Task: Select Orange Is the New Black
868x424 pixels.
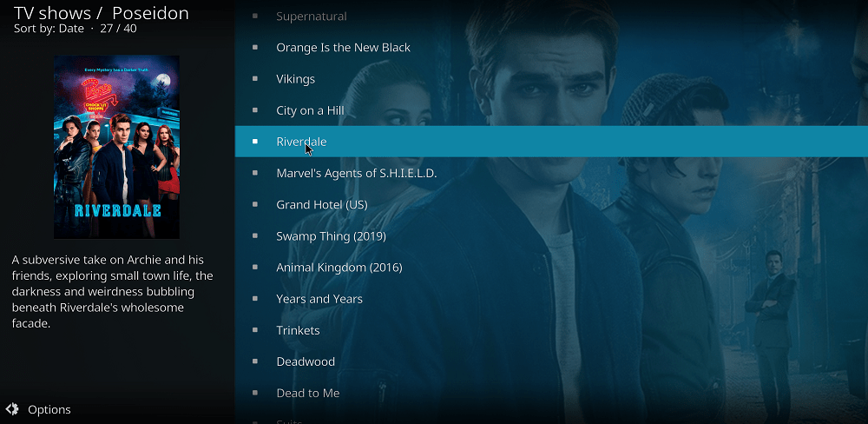Action: [551, 48]
